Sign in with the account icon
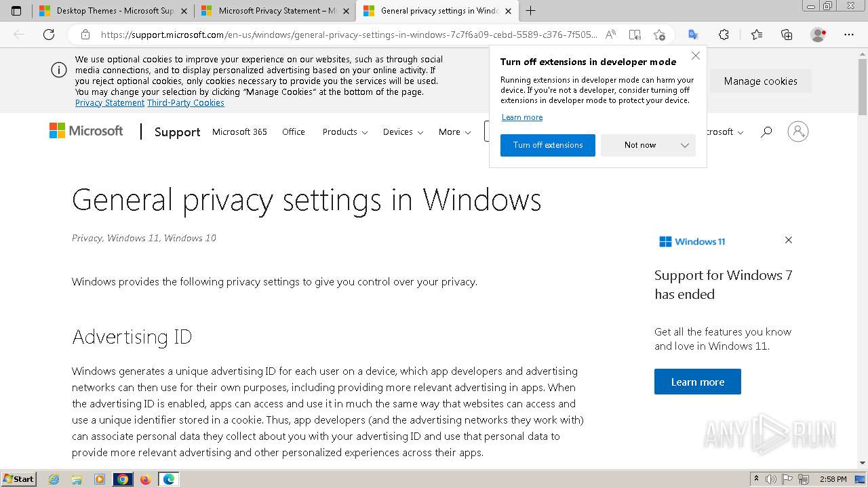This screenshot has height=488, width=868. (798, 131)
